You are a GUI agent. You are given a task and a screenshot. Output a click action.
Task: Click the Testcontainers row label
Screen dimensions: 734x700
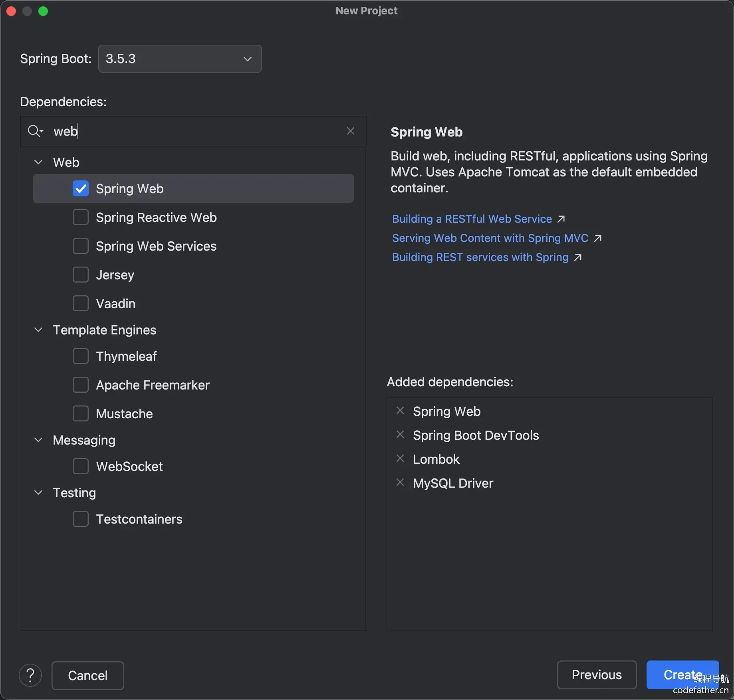[139, 519]
